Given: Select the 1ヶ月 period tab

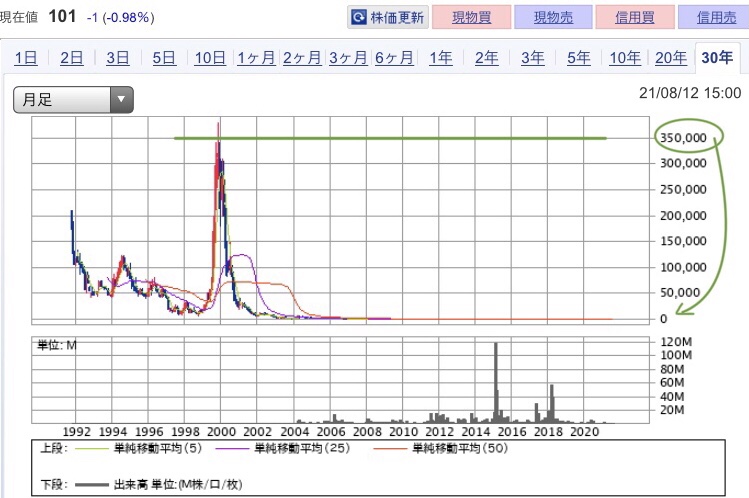Looking at the screenshot, I should click(257, 58).
